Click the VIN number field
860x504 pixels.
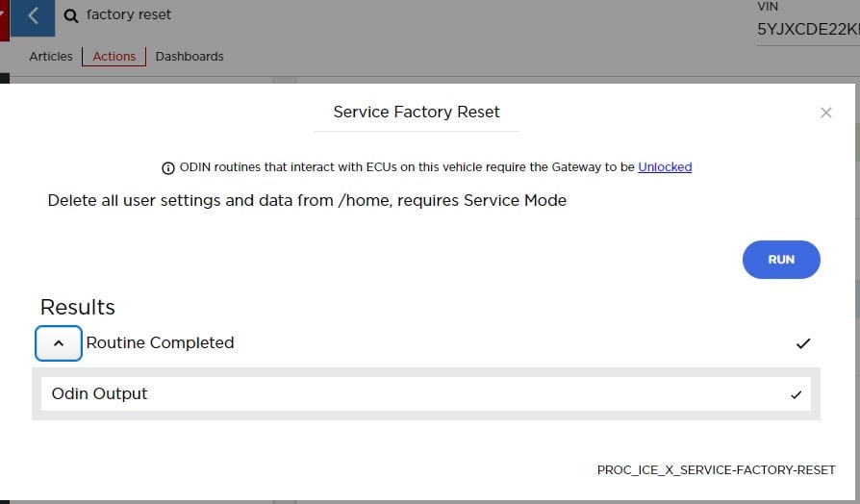coord(806,30)
